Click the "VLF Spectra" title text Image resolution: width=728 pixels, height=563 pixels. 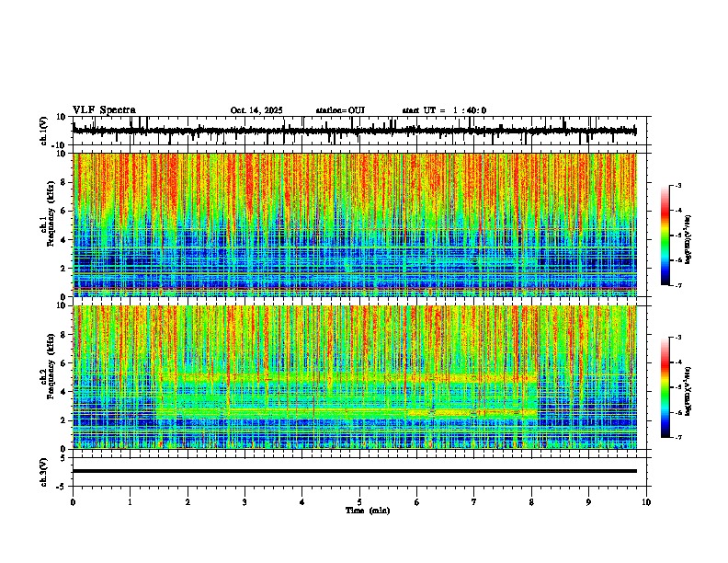tap(104, 110)
